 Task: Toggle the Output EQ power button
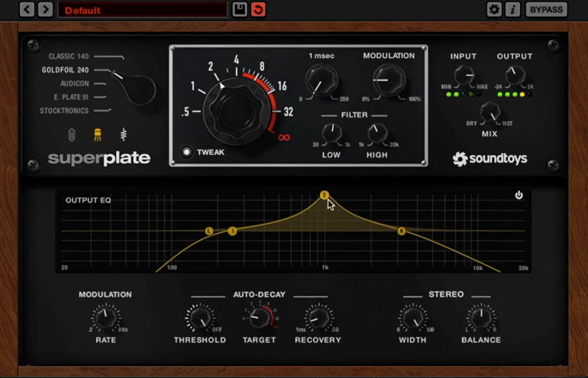[x=519, y=195]
